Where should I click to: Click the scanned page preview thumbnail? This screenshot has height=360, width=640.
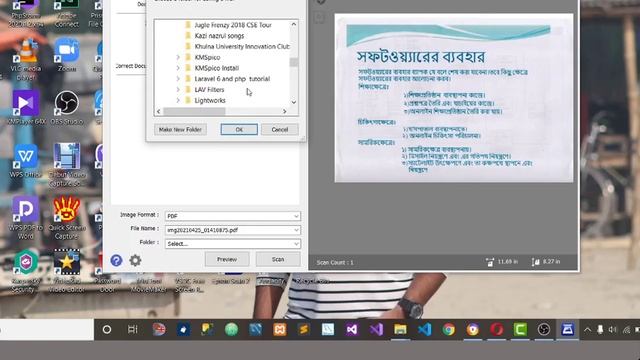[x=454, y=98]
